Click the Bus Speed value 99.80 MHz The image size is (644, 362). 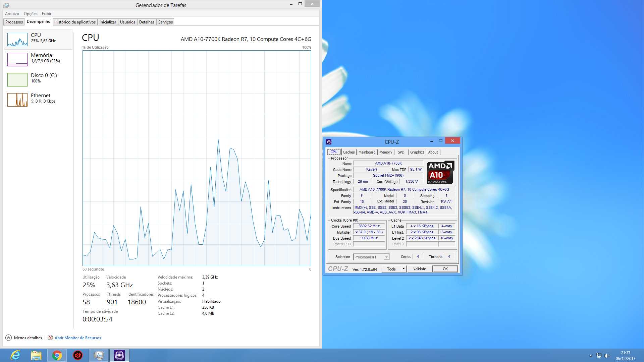point(369,238)
